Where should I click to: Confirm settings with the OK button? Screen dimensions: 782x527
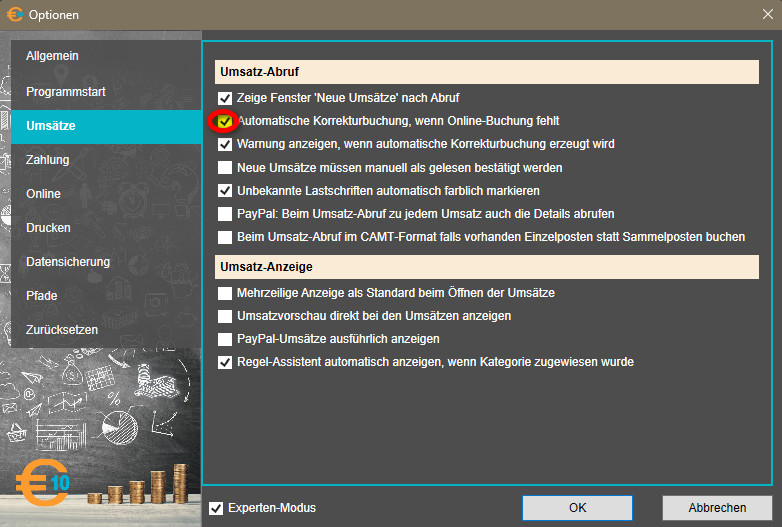pos(577,508)
